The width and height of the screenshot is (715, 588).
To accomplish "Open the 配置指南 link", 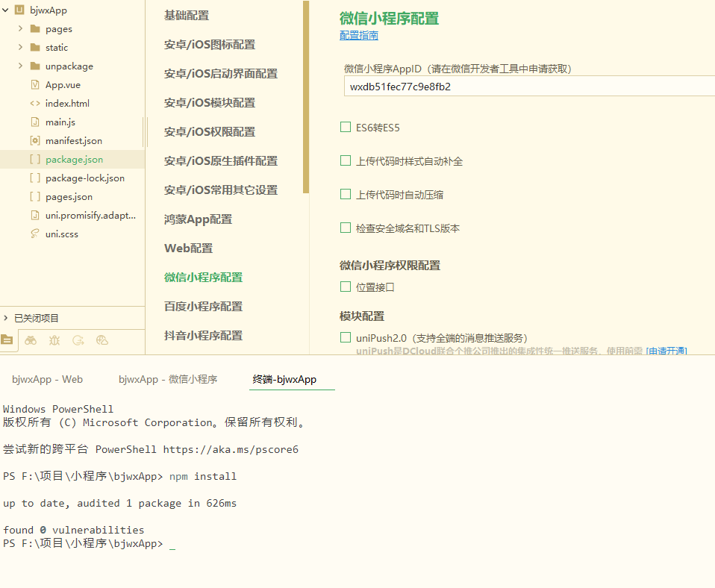I will [x=359, y=36].
